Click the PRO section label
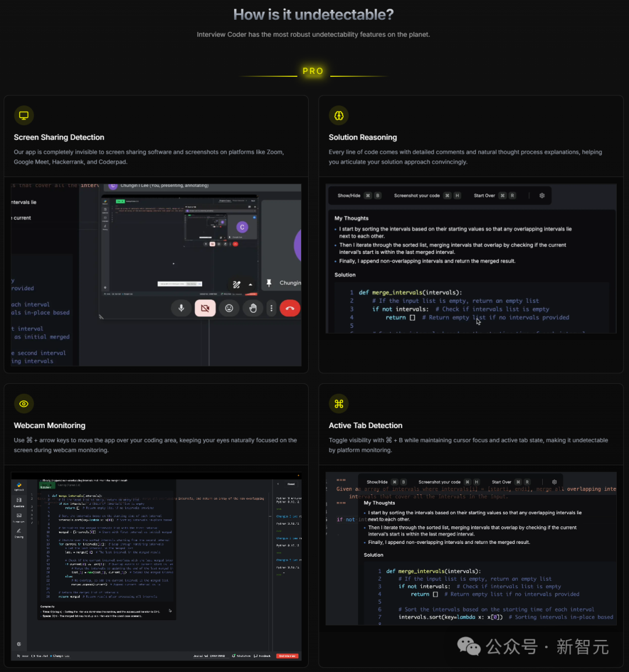The image size is (629, 672). pos(313,71)
